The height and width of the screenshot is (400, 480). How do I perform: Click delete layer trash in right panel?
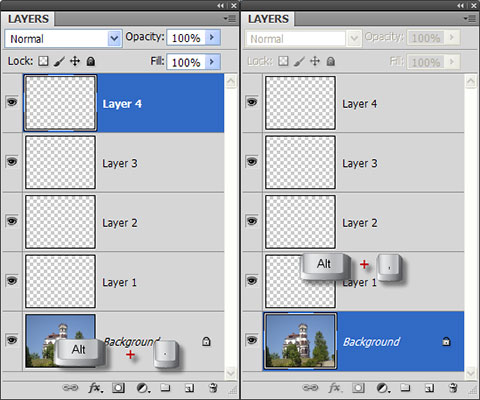[x=453, y=388]
